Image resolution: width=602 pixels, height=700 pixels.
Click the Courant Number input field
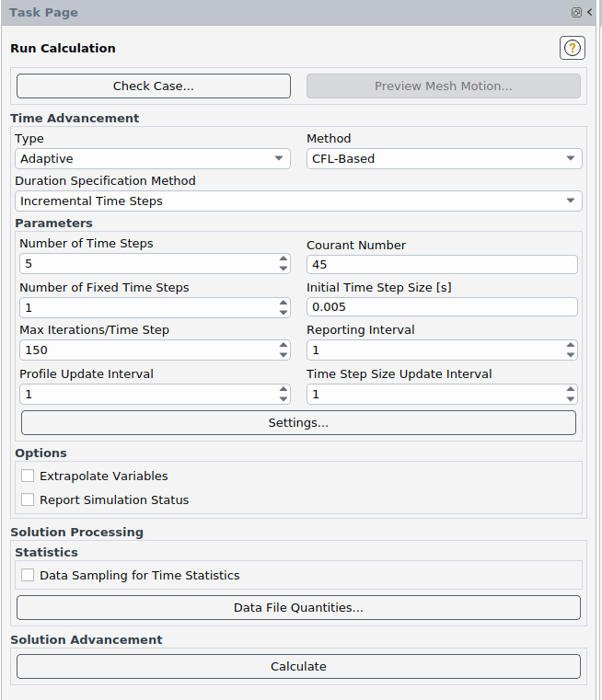[x=442, y=265]
